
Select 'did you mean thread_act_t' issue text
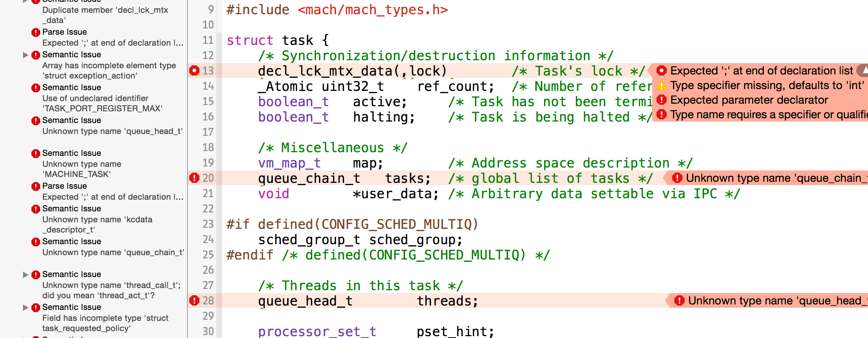98,295
